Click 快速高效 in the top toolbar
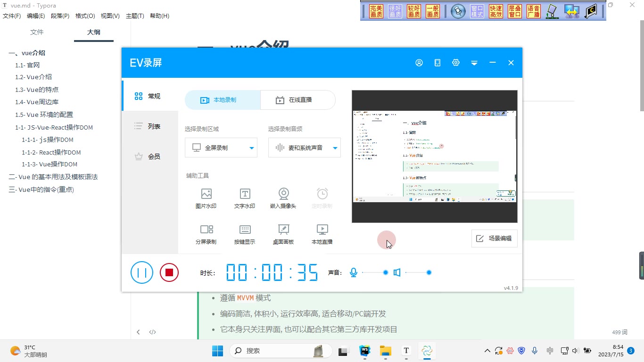This screenshot has height=362, width=644. [496, 11]
